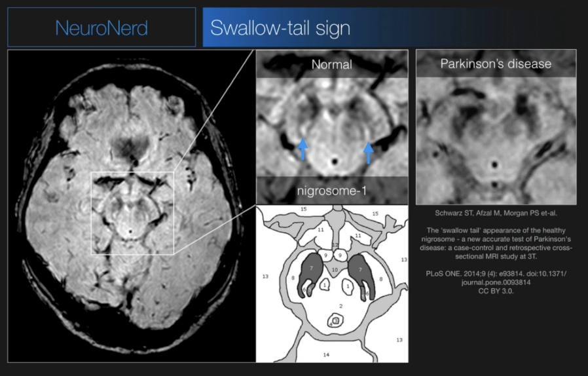Click the Swallow-tail sign title banner

pos(390,28)
